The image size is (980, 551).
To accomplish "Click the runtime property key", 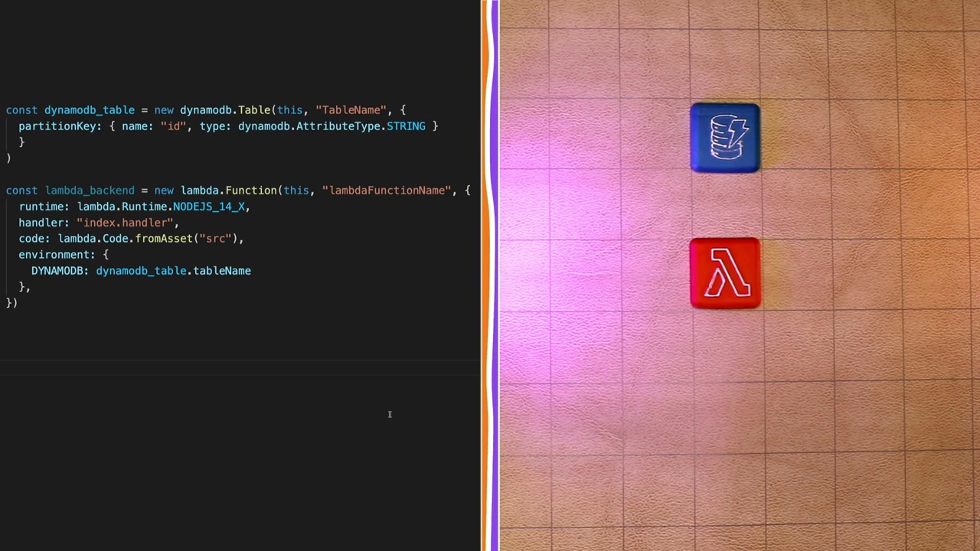I will pyautogui.click(x=41, y=207).
